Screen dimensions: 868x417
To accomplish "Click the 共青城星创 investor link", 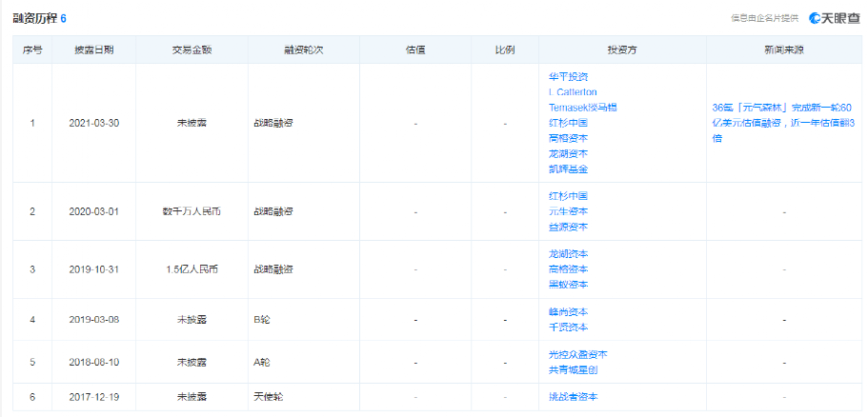I will click(574, 369).
